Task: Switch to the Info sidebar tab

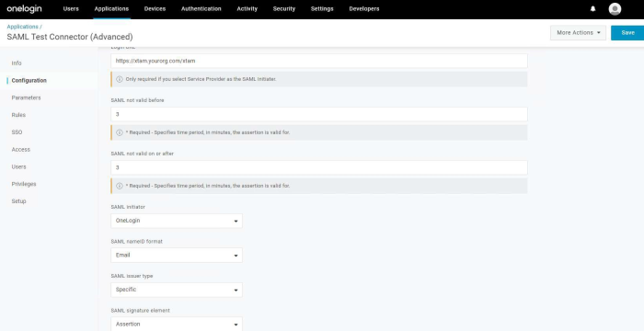Action: tap(17, 63)
